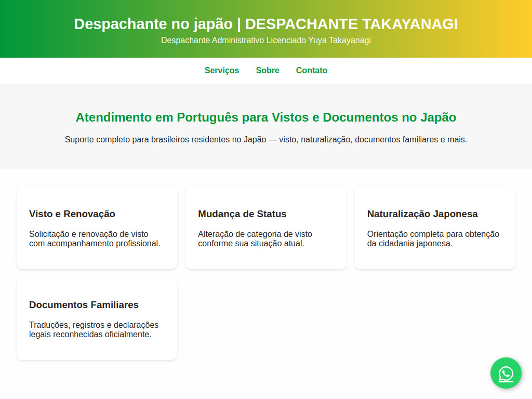Select the Documentos Familiares card title

click(84, 305)
